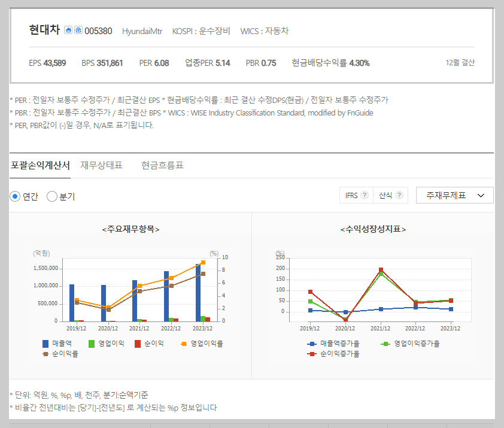
Task: Toggle the 순이익률 brown legend marker
Action: (x=45, y=354)
